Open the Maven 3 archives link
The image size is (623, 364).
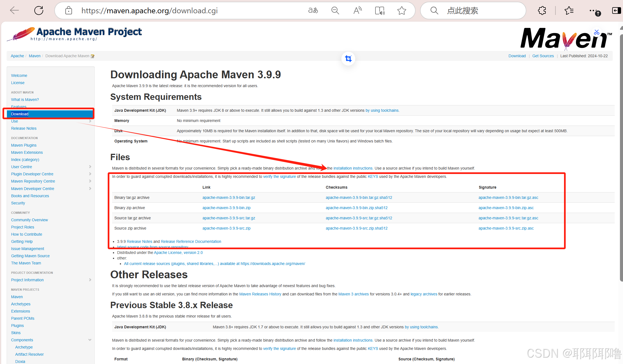pos(354,294)
